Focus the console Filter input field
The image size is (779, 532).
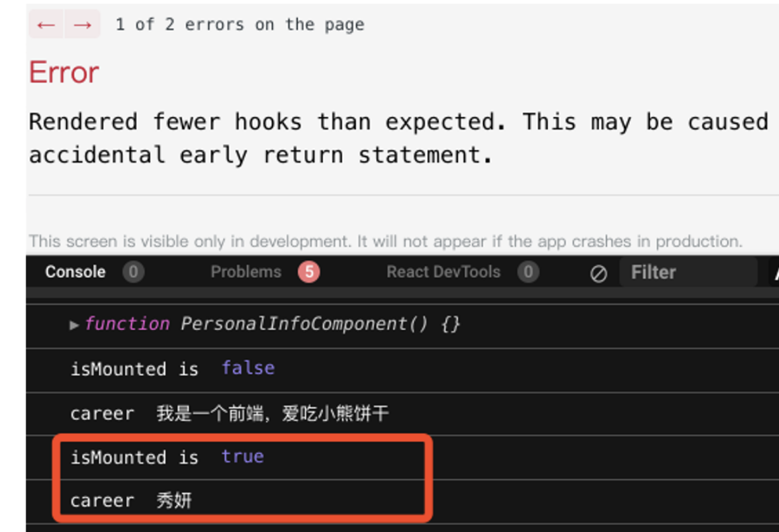point(688,272)
